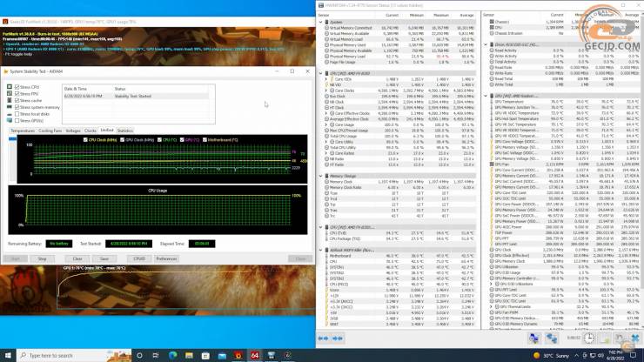Open Task View on the taskbar
Viewport: 644px width, 362px height.
(156, 355)
